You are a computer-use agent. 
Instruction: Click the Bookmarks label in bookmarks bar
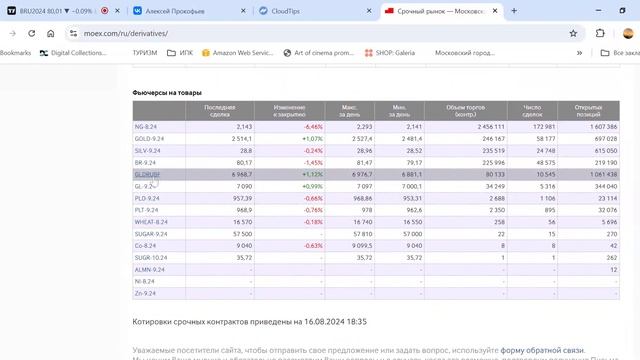tap(15, 53)
